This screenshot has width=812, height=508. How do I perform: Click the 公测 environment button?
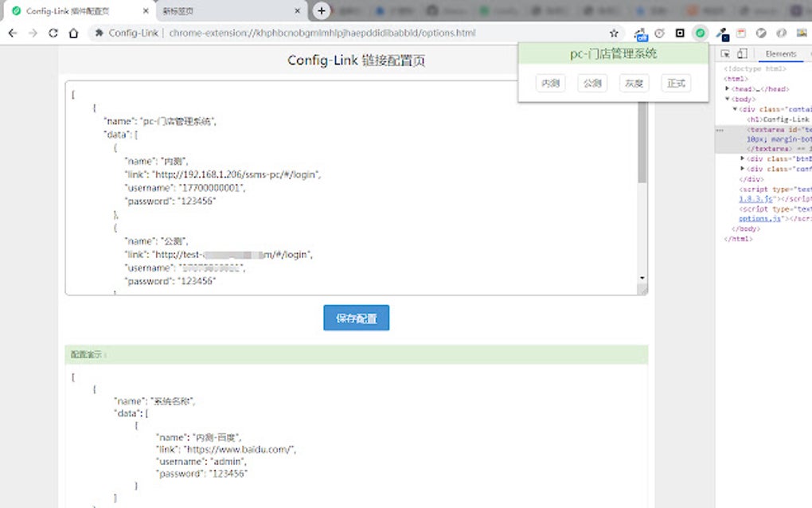(x=592, y=84)
